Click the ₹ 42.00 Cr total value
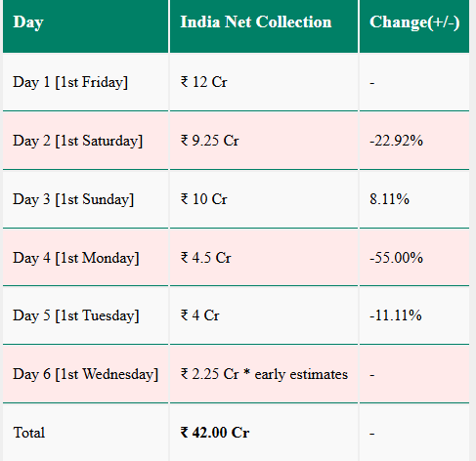 [215, 433]
